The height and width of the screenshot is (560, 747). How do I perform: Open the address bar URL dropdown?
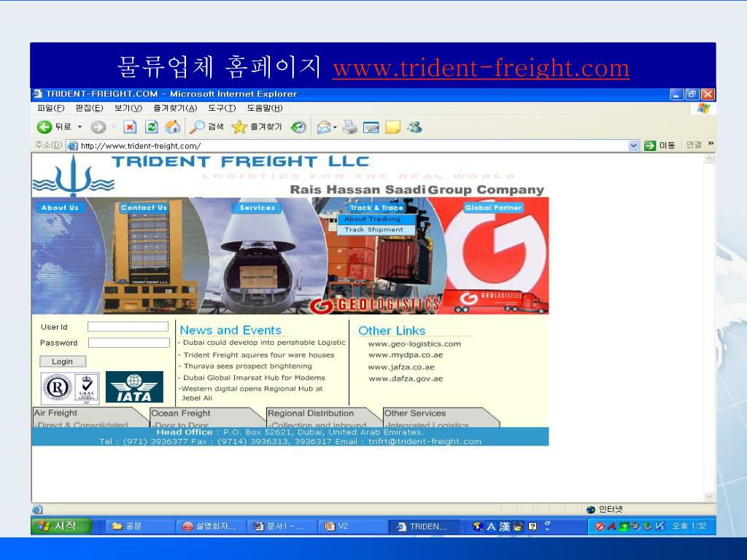point(633,146)
